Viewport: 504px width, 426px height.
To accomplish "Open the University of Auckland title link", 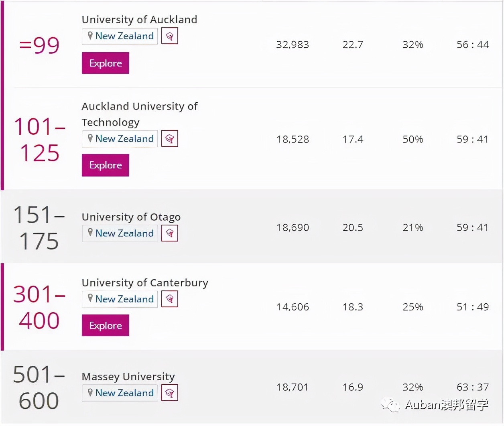I will click(x=139, y=20).
